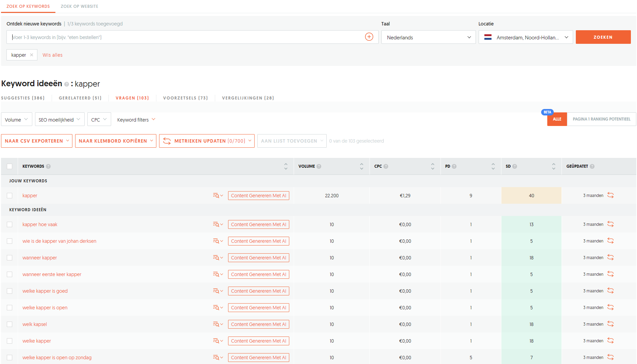The width and height of the screenshot is (637, 364).
Task: Click the ALLE button
Action: coord(557,119)
